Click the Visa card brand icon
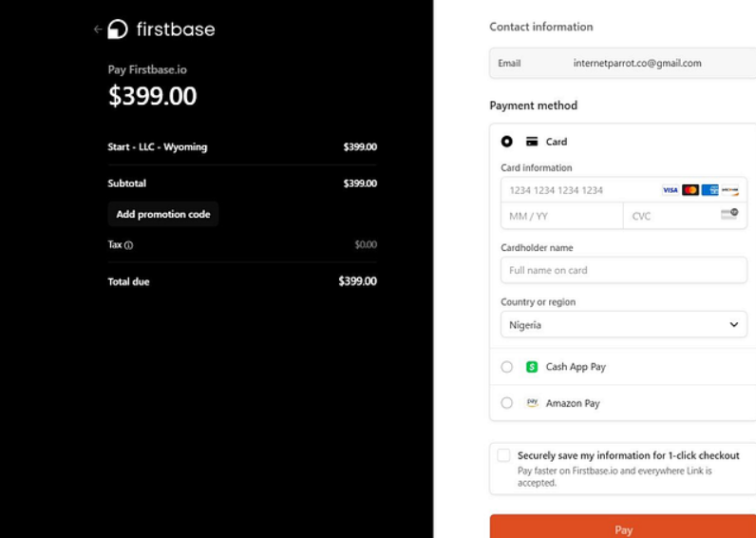Image resolution: width=756 pixels, height=538 pixels. click(x=671, y=190)
